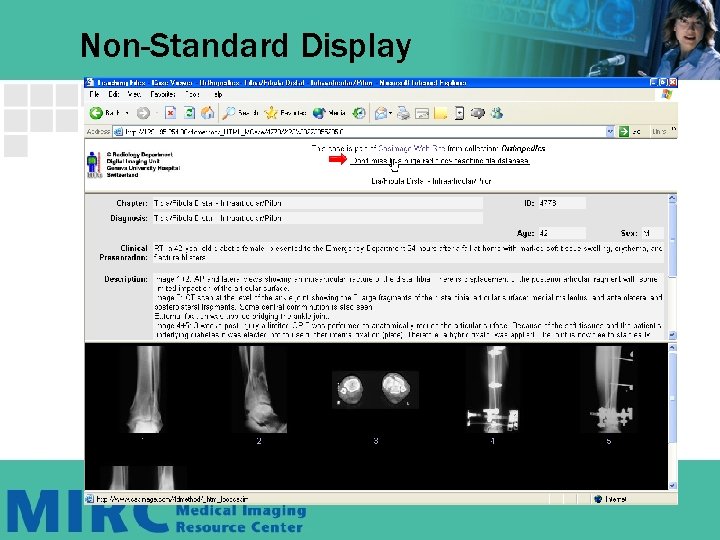Refresh the page with the Refresh icon
The width and height of the screenshot is (720, 540).
click(x=189, y=113)
